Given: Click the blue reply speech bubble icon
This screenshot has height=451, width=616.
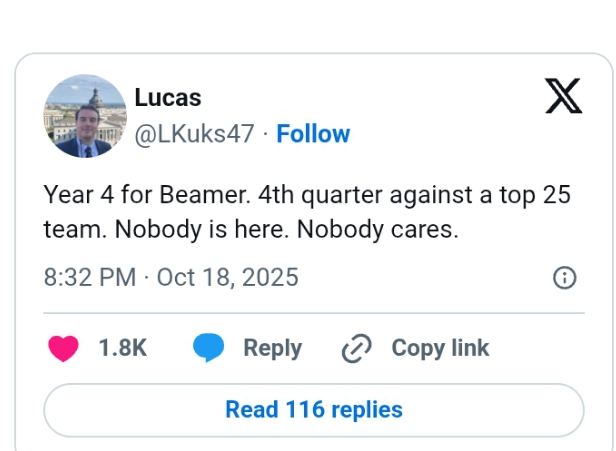Looking at the screenshot, I should pos(208,348).
